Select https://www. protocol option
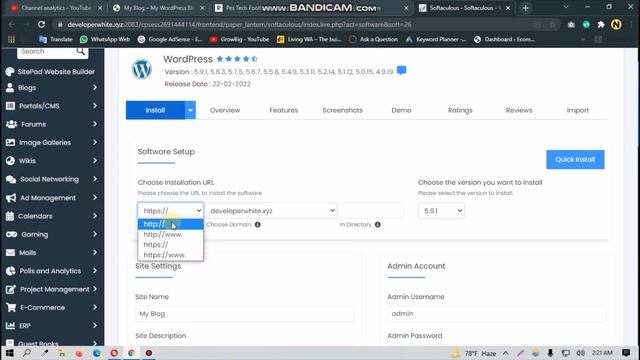The image size is (640, 360). [x=171, y=255]
